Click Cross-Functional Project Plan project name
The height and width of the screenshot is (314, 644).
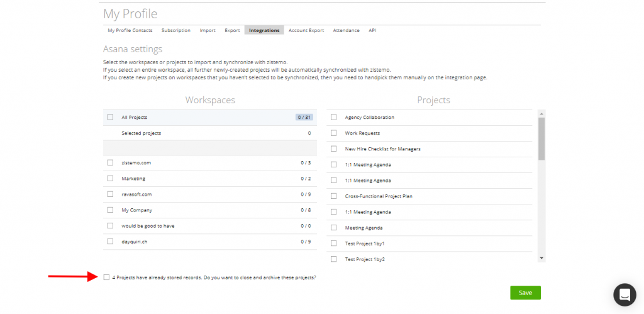(379, 196)
